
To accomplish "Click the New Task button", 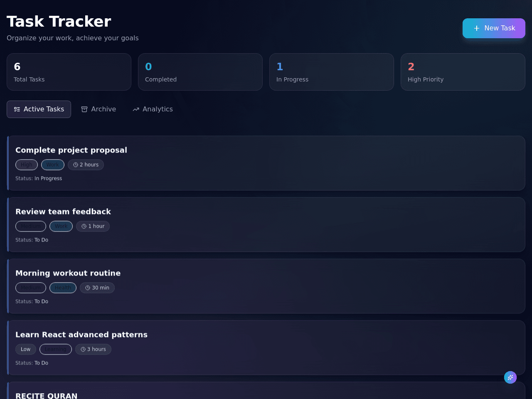I will pyautogui.click(x=494, y=28).
